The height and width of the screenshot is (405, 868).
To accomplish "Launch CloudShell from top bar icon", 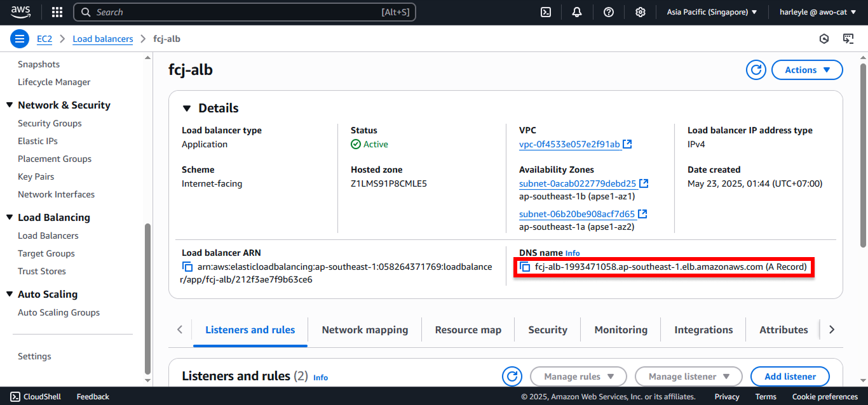I will pyautogui.click(x=545, y=12).
